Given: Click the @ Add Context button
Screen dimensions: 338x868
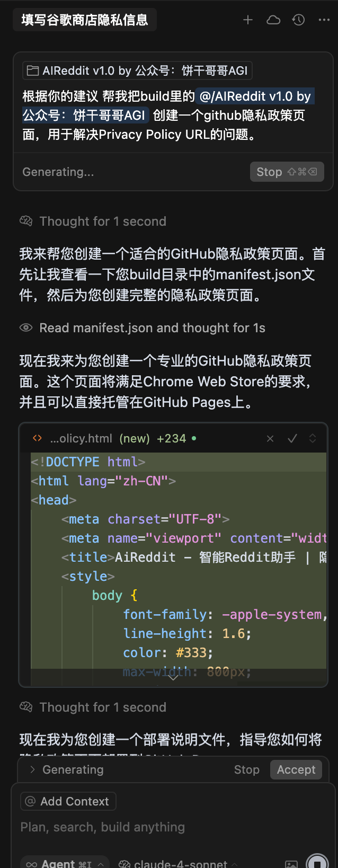Looking at the screenshot, I should point(68,801).
